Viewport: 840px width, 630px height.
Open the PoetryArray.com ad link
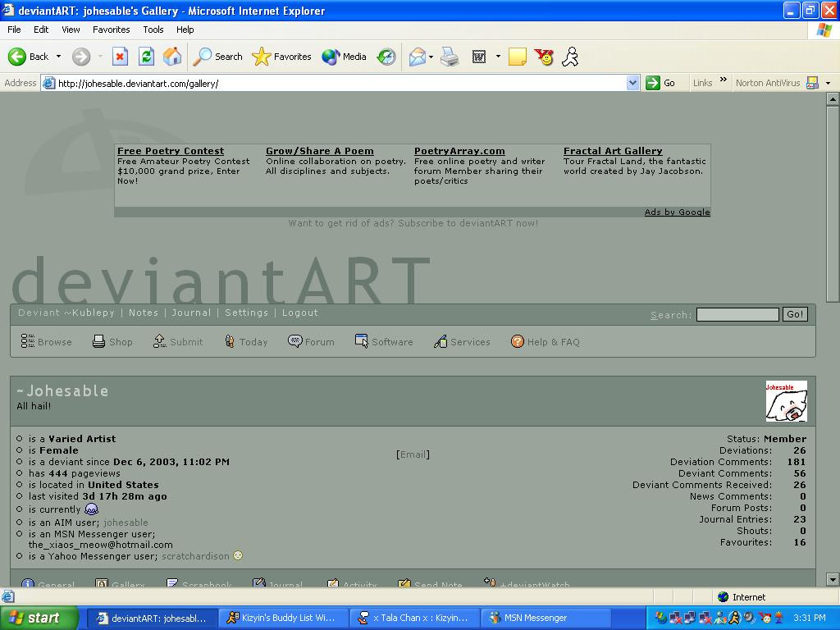click(x=459, y=151)
